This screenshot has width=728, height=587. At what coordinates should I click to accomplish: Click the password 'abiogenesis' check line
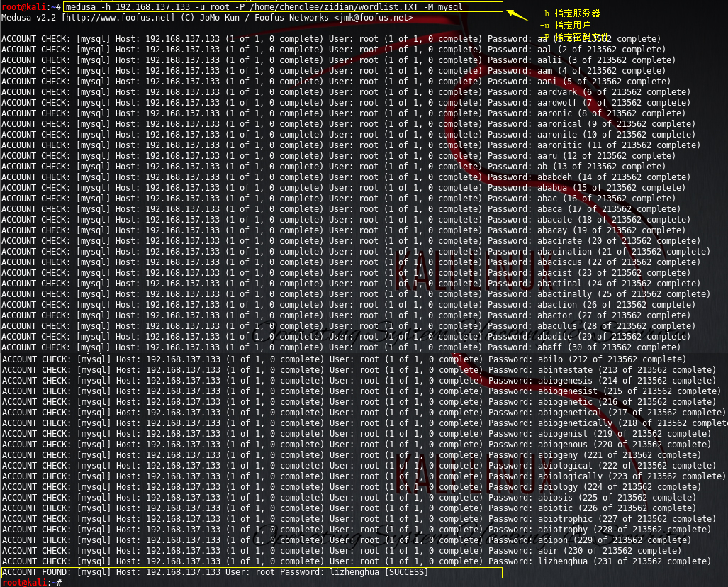(x=359, y=381)
